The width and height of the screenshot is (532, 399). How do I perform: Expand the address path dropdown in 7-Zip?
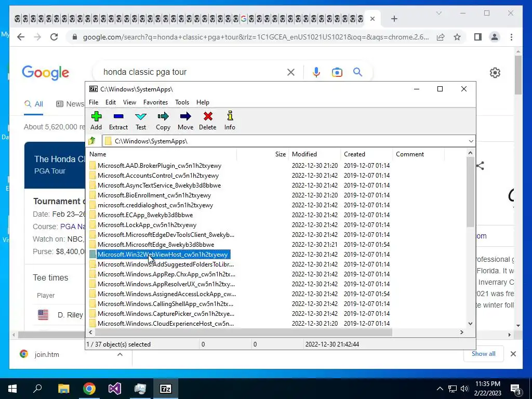[471, 141]
